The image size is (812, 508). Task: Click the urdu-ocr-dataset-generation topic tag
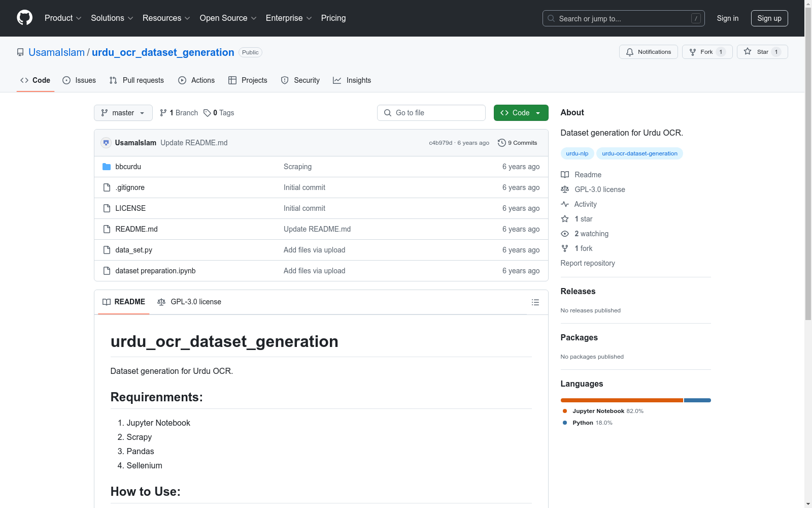[639, 153]
